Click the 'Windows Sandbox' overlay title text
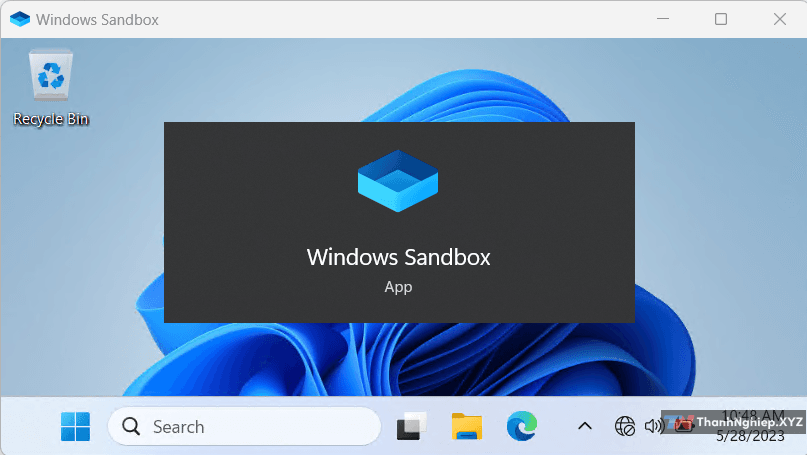 click(398, 257)
